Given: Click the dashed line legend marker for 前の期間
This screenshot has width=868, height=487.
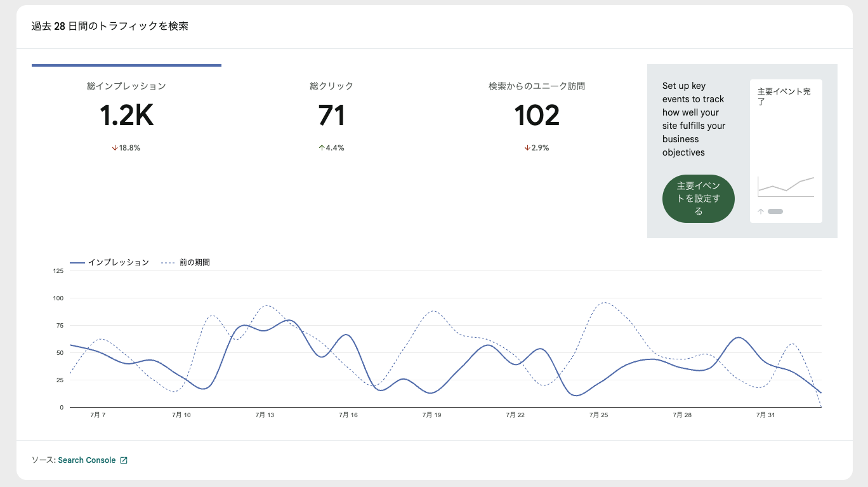Looking at the screenshot, I should click(168, 262).
